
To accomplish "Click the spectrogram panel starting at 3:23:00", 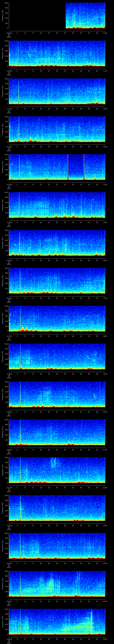I will pyautogui.click(x=57, y=546).
